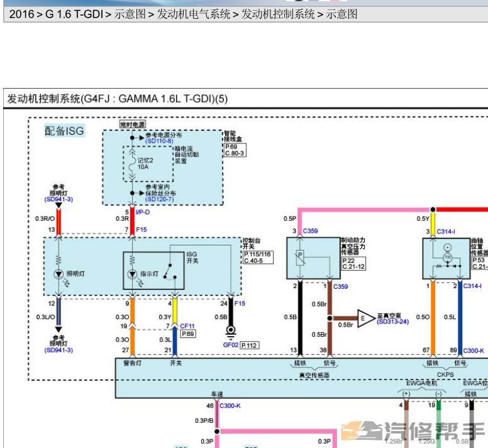
Task: Open the (SD120-7) fuse distribution link
Action: 160,199
